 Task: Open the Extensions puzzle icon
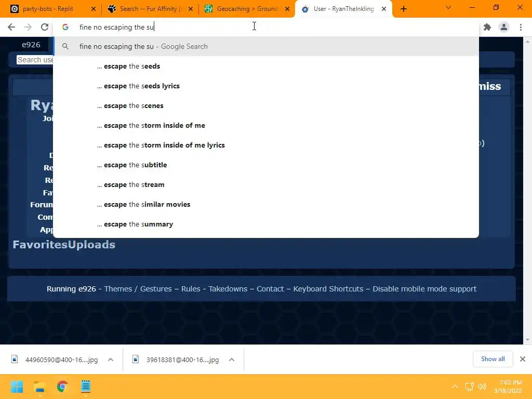(x=487, y=27)
